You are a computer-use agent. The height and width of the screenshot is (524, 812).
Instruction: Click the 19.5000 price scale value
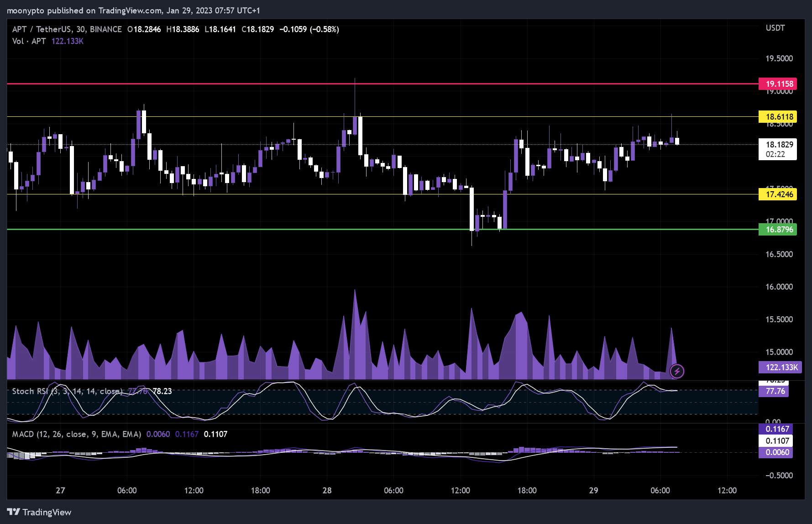pos(779,58)
